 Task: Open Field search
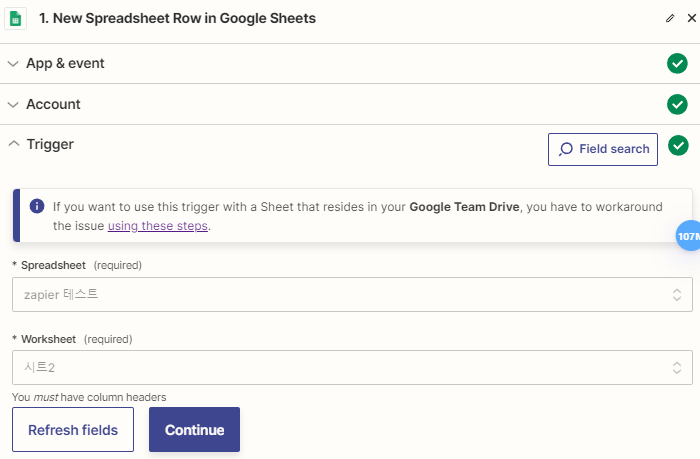603,149
